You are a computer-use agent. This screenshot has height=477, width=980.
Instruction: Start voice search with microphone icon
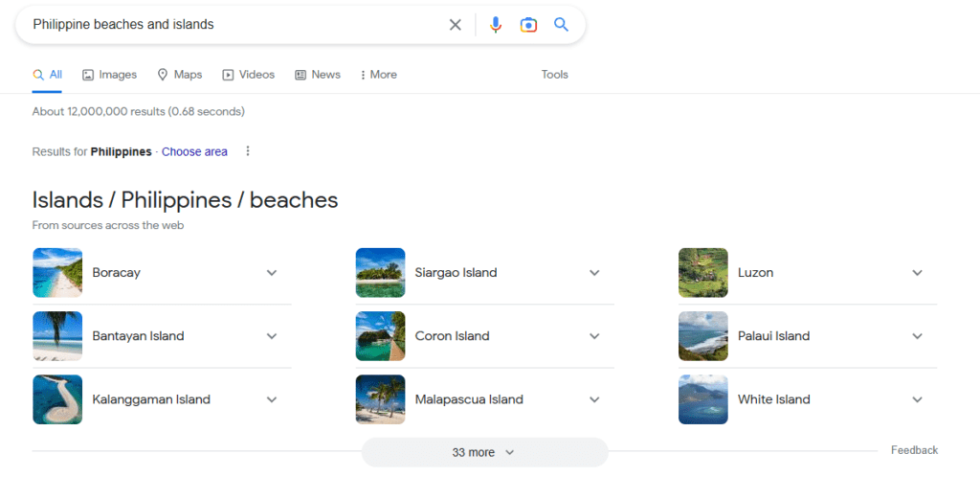pyautogui.click(x=496, y=25)
